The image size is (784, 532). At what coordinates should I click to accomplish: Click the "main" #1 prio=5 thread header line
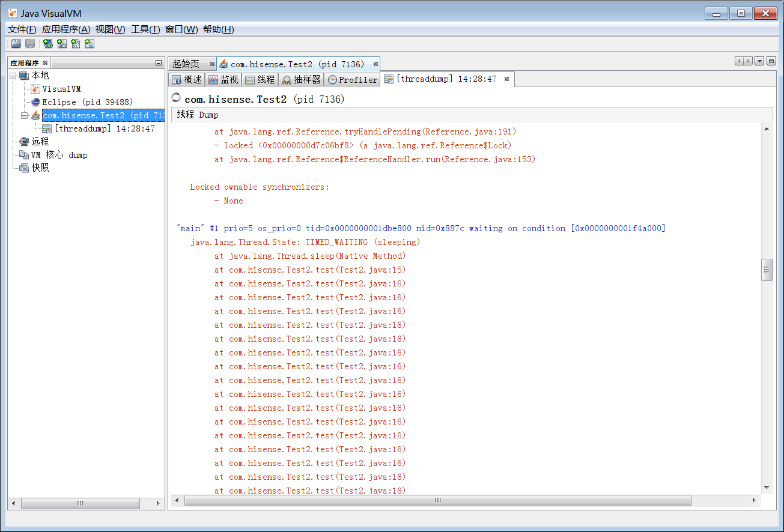coord(421,228)
